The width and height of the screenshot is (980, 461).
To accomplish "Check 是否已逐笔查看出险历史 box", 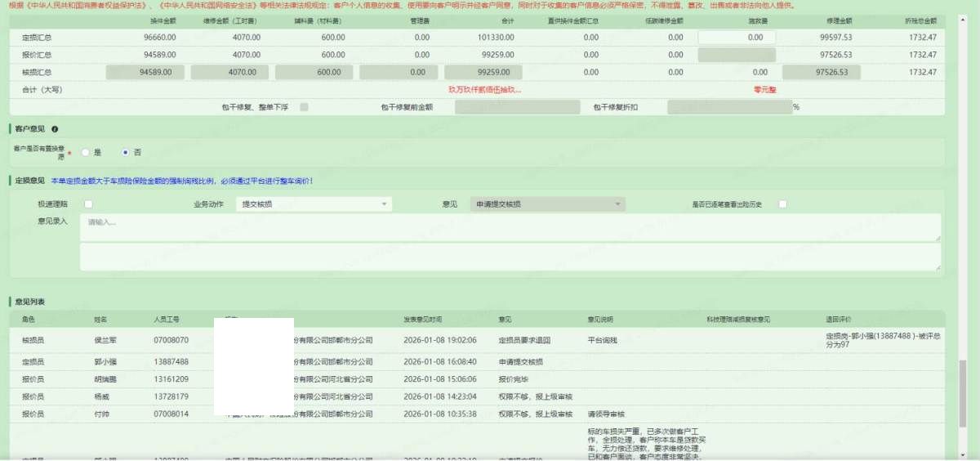I will coord(782,204).
